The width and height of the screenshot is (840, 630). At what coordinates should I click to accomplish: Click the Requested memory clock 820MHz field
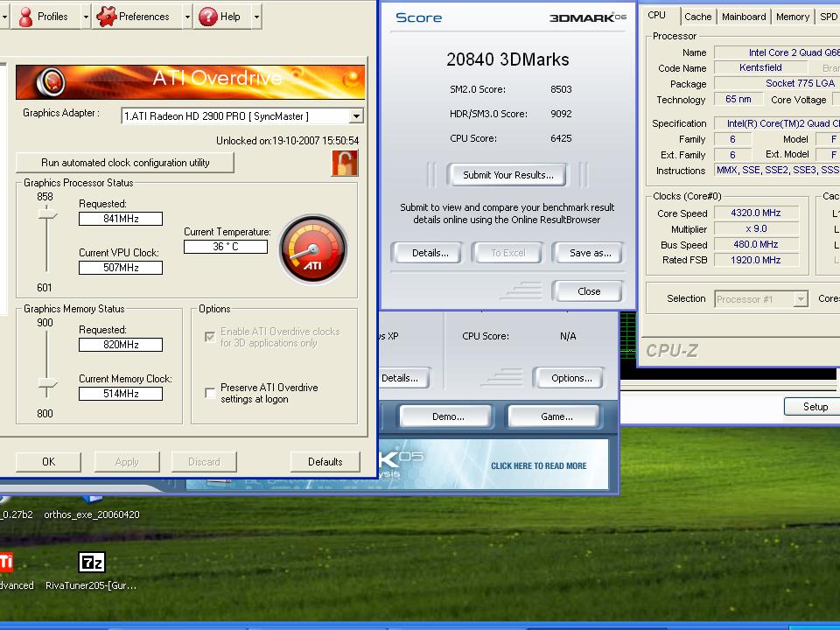(121, 345)
